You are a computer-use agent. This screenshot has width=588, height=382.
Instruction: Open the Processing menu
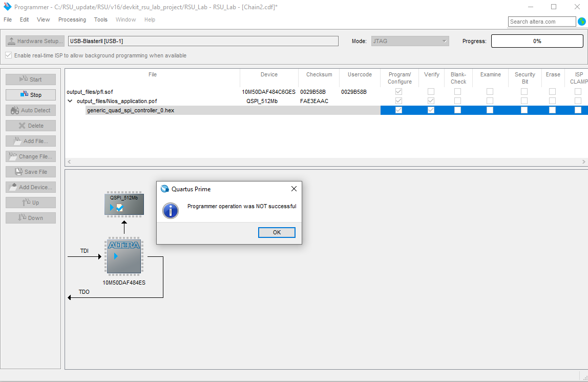point(72,19)
